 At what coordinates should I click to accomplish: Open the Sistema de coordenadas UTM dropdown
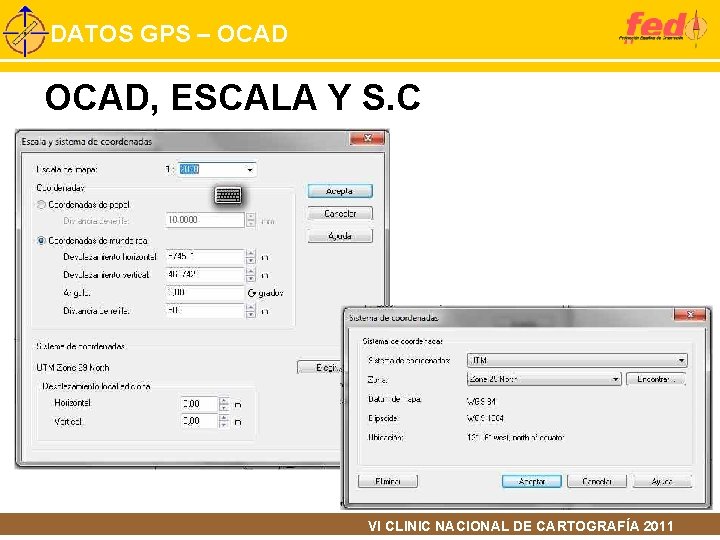(681, 360)
